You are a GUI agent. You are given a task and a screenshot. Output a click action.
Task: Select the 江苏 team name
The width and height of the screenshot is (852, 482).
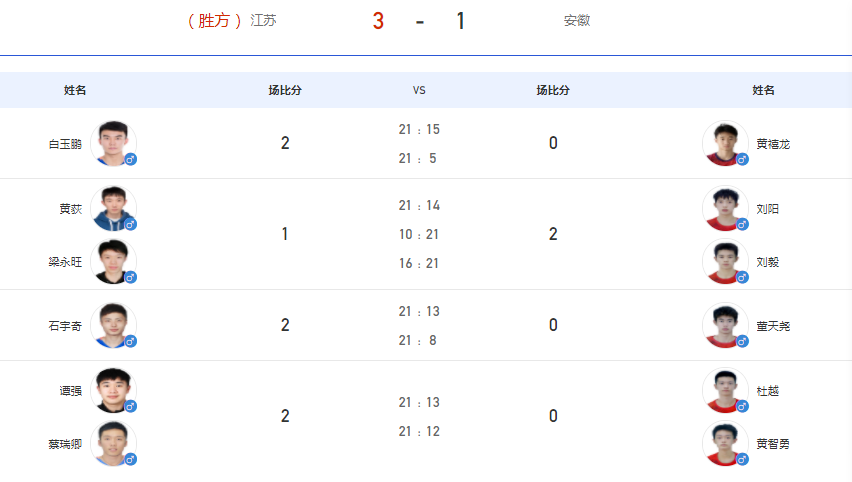click(x=264, y=21)
